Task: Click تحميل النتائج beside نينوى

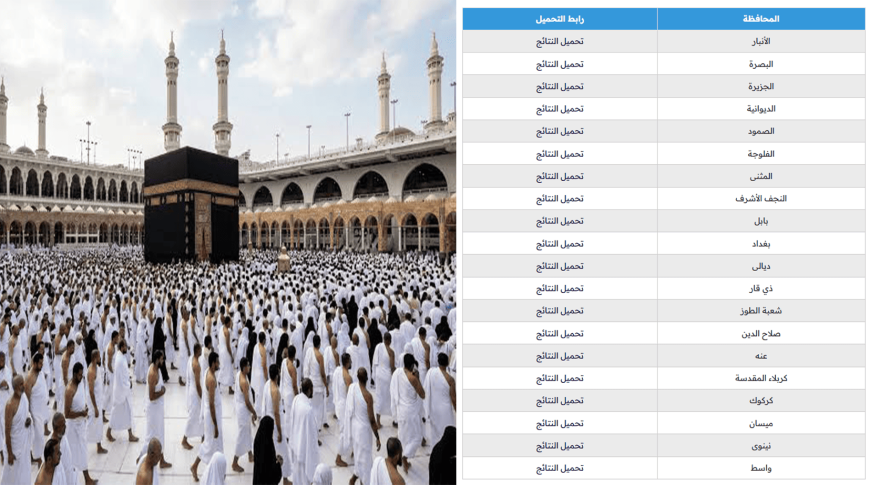Action: (559, 446)
